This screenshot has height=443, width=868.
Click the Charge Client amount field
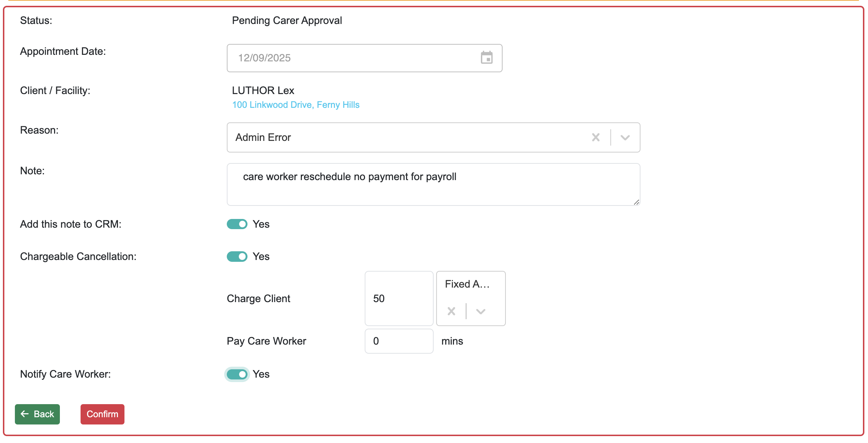(398, 298)
